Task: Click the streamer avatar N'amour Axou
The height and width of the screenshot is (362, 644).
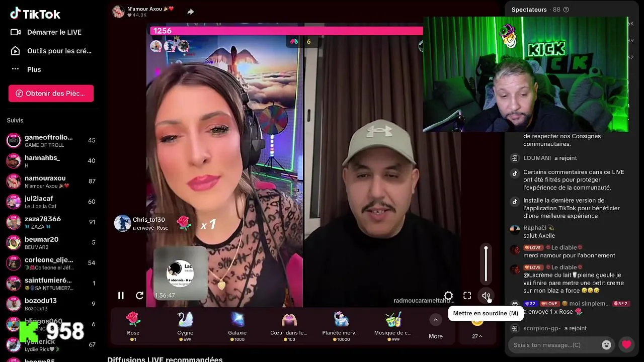Action: (118, 12)
